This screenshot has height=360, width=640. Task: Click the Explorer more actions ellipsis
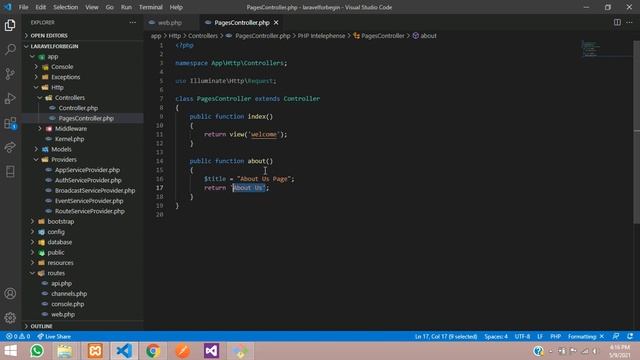133,22
